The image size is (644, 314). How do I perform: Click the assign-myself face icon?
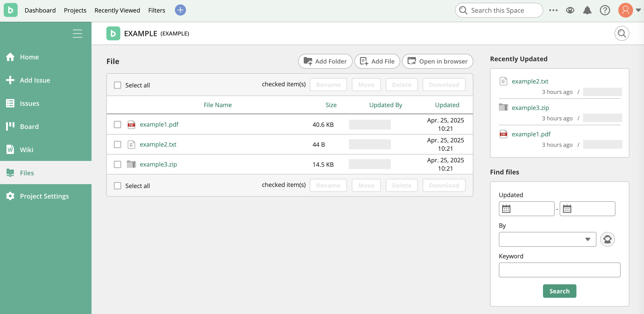(607, 239)
